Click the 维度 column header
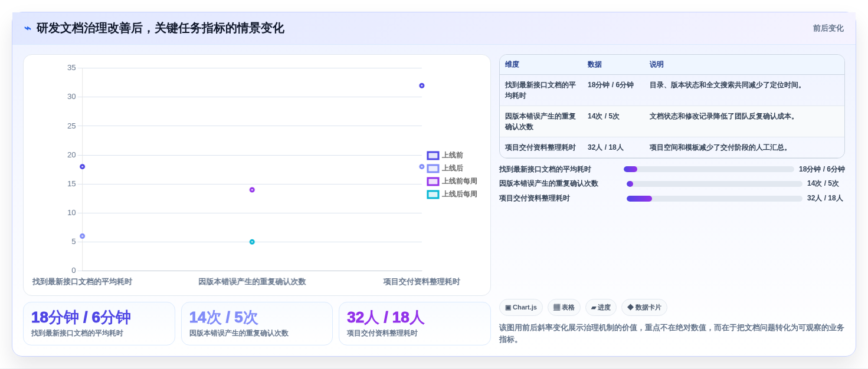This screenshot has width=868, height=369. point(512,65)
